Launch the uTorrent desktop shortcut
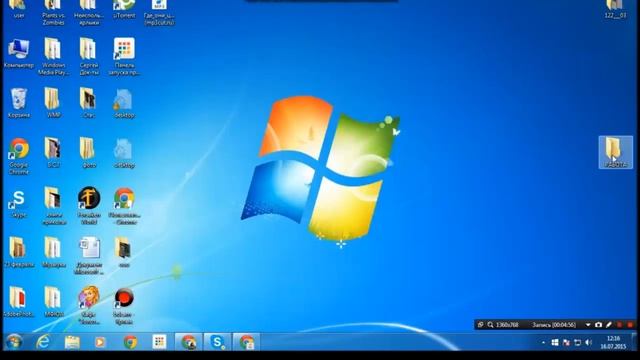640x360 pixels. click(x=124, y=9)
